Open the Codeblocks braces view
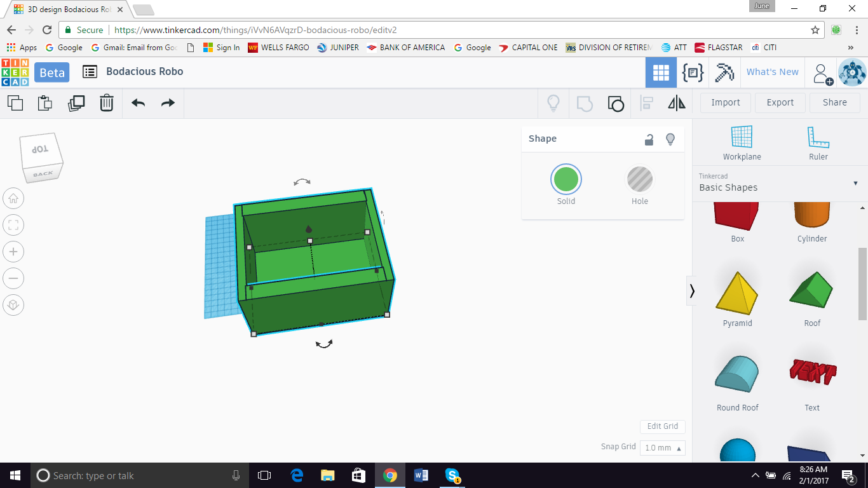Viewport: 868px width, 488px height. coord(693,72)
